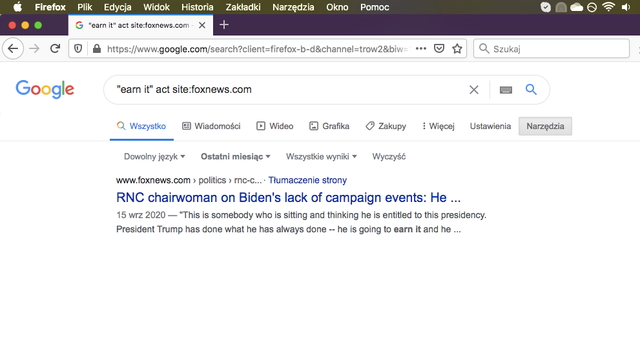Click the gray arch menu bar icon
Screen dimensions: 640x364
coord(561,7)
